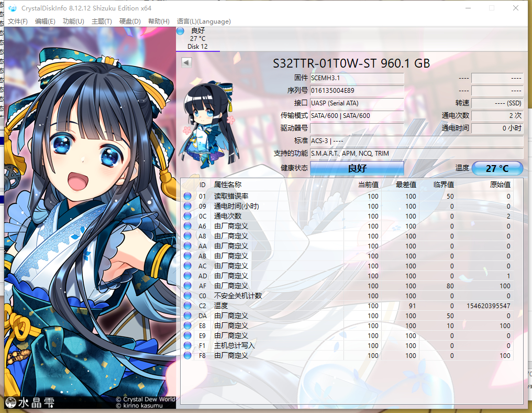Click the interface field UASP (Serial ATA)
This screenshot has height=413, width=532.
tap(357, 103)
